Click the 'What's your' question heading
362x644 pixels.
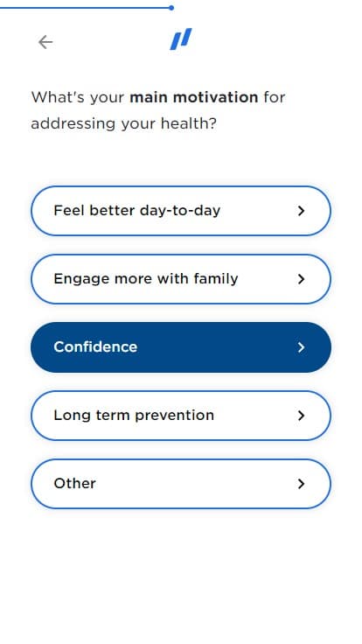click(x=78, y=97)
